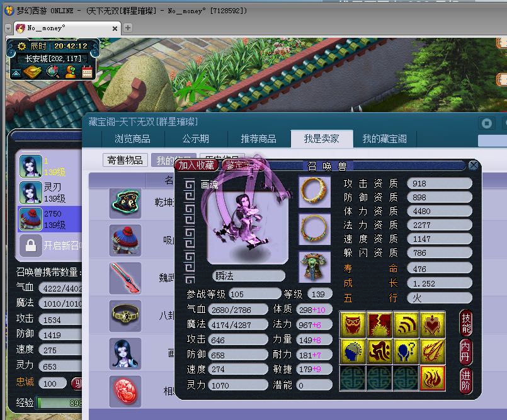Click the jeweled bracelet equipment slot

tap(314, 229)
